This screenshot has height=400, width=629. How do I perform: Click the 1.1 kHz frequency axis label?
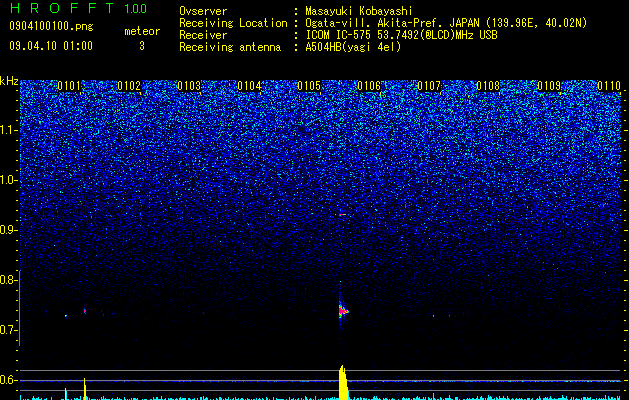[10, 130]
